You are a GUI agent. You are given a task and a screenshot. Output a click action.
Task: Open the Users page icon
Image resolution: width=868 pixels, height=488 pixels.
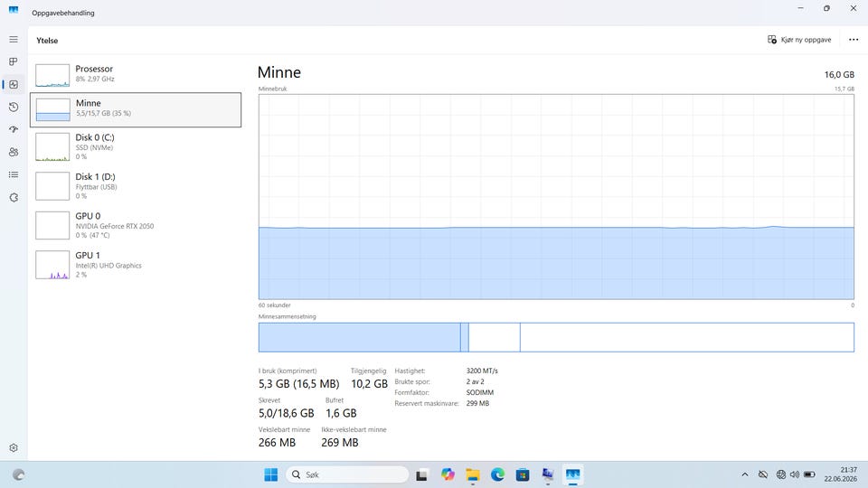[14, 152]
